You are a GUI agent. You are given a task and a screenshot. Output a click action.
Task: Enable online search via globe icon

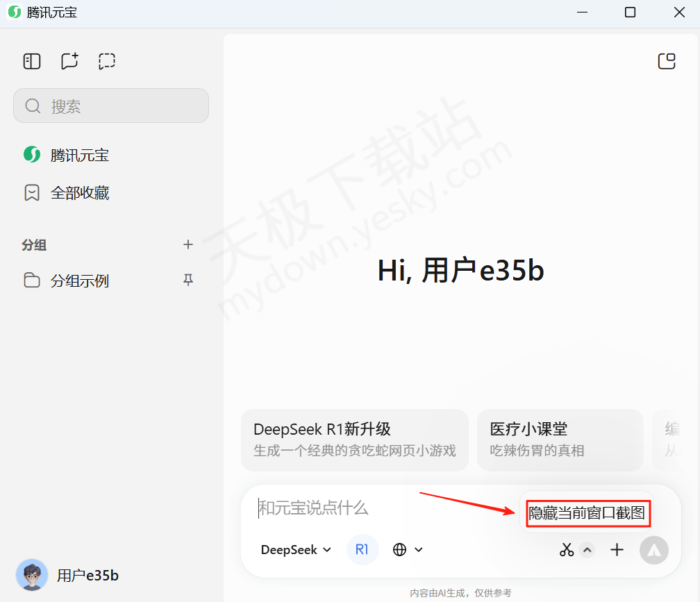(399, 549)
